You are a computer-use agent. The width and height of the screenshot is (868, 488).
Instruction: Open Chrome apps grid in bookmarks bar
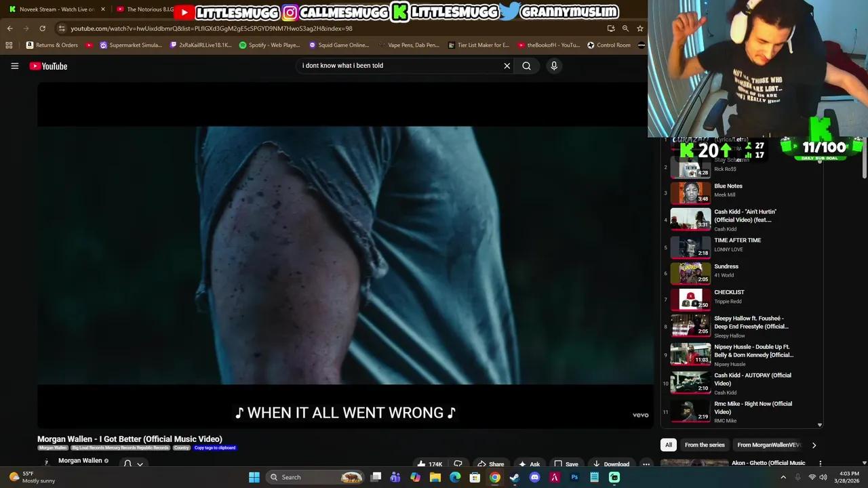click(x=9, y=45)
